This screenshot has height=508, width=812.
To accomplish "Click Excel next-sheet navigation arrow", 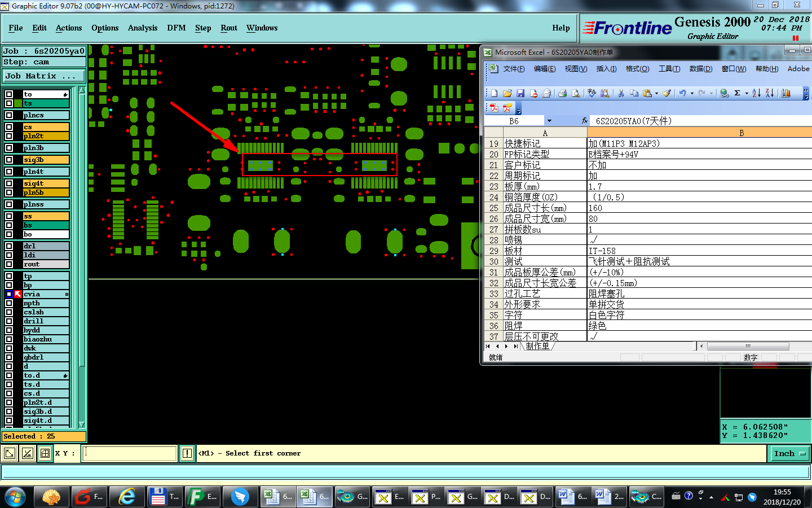I will tap(506, 346).
